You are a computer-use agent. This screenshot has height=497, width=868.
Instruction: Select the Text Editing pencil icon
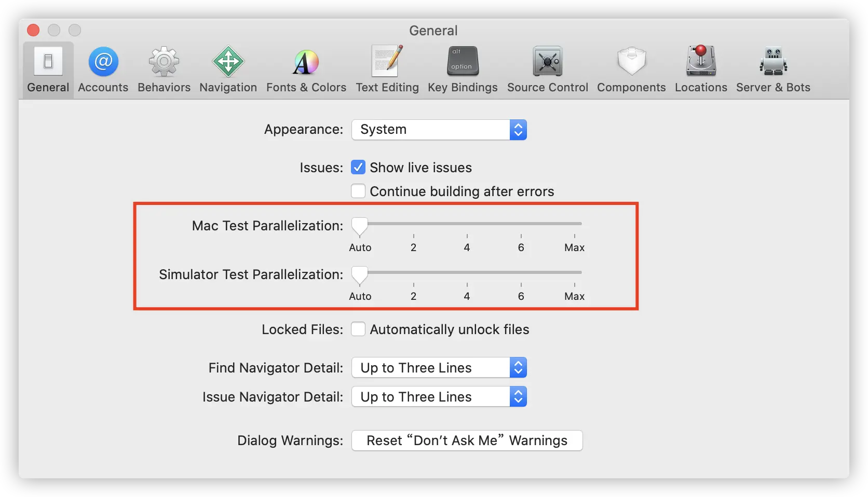tap(387, 61)
